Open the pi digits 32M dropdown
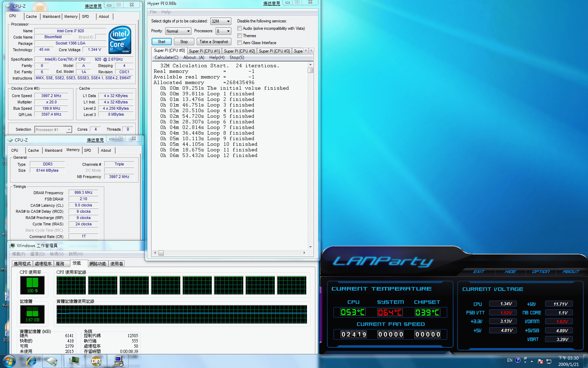This screenshot has width=588, height=368. pyautogui.click(x=221, y=21)
